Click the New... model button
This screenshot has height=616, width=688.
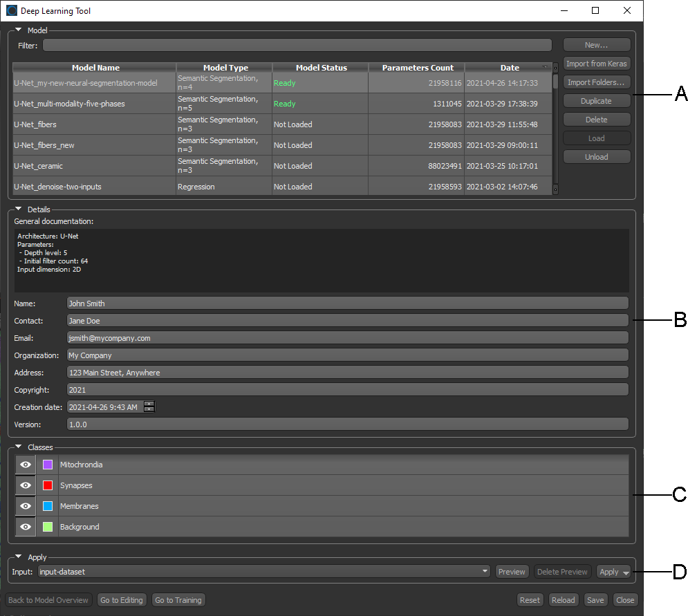[x=596, y=45]
